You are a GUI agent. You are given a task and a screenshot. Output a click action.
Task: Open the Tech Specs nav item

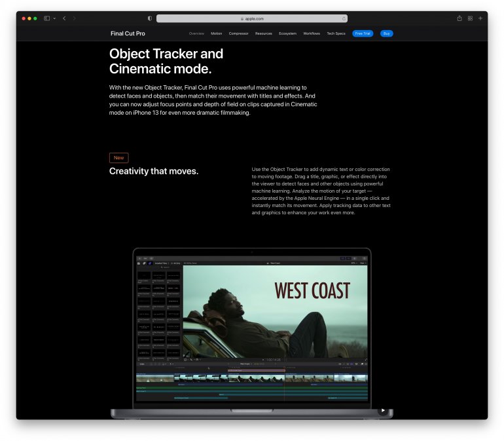coord(336,33)
